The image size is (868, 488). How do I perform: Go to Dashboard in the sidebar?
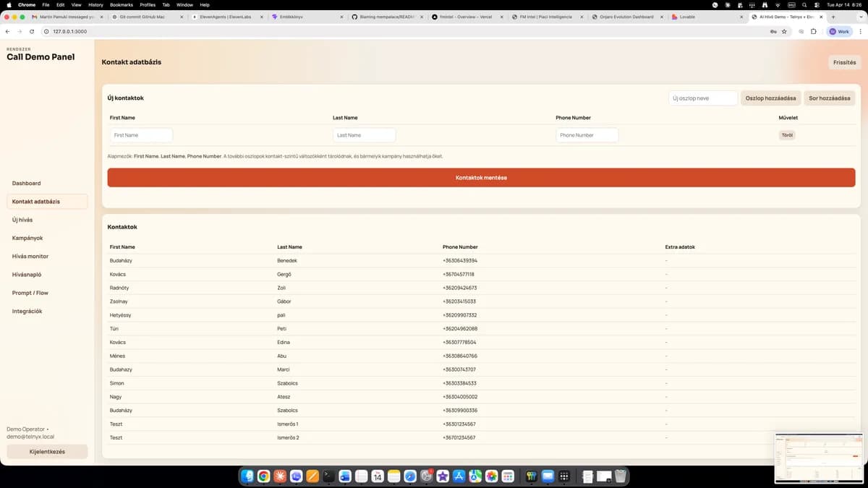47,184
